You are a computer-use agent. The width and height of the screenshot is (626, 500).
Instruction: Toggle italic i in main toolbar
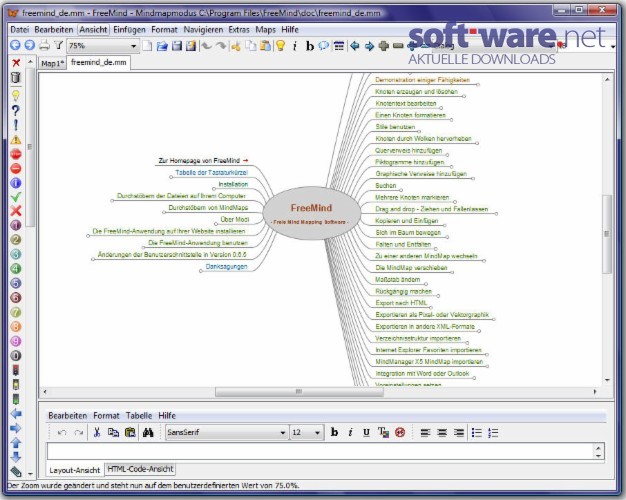[x=295, y=46]
